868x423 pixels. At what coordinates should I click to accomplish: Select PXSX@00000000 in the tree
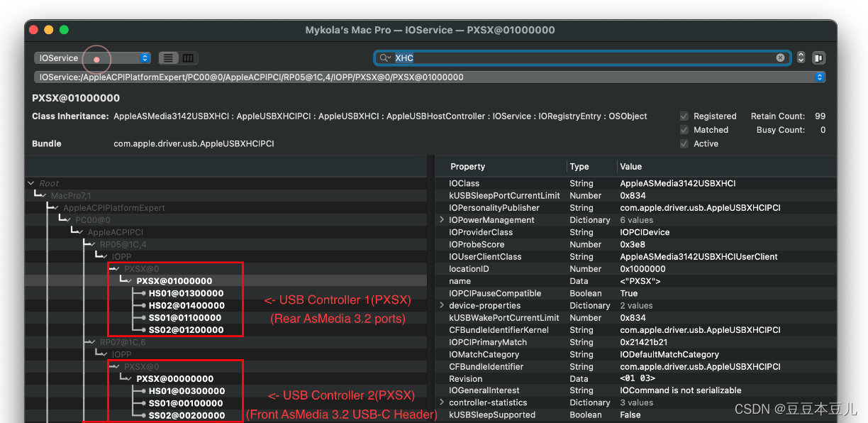click(174, 379)
